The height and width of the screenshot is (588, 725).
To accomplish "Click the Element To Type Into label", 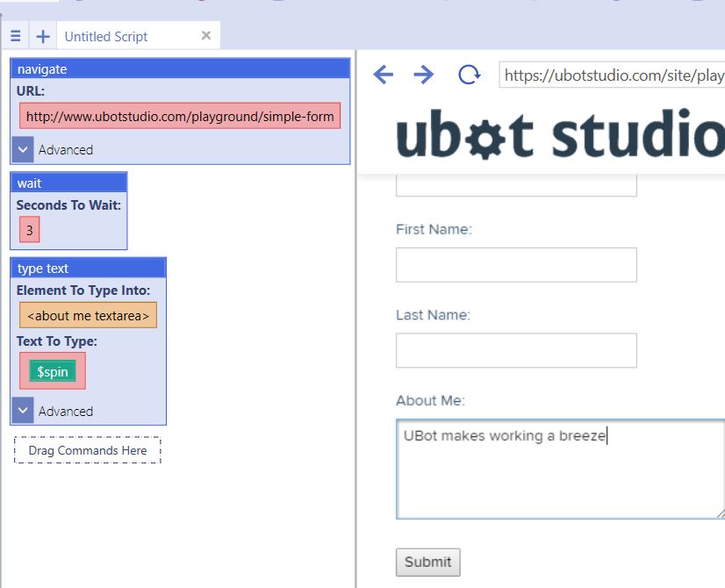I will click(83, 290).
